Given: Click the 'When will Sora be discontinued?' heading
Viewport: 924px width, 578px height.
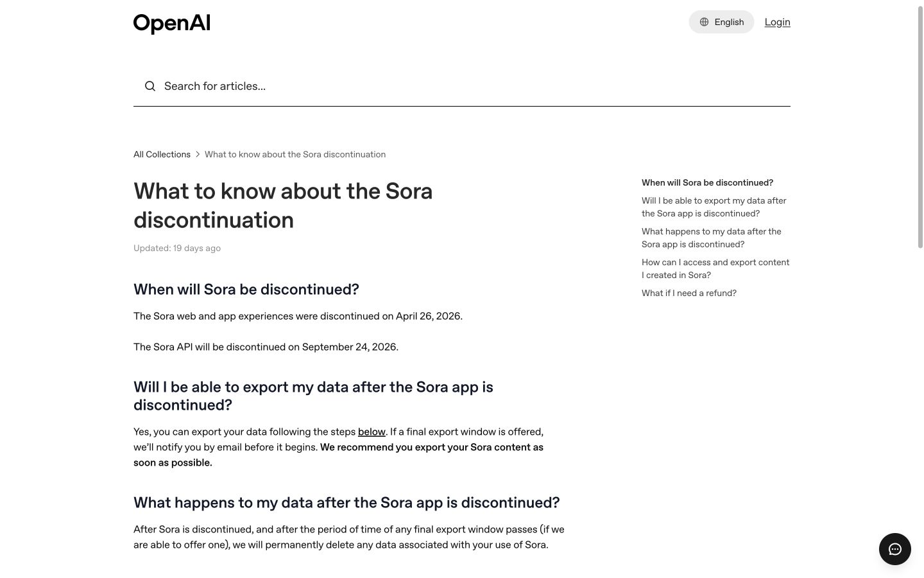Looking at the screenshot, I should click(x=246, y=289).
